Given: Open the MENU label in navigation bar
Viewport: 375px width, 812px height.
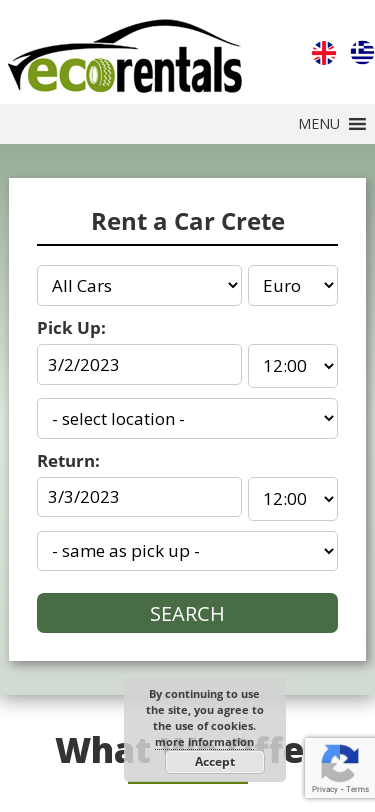Looking at the screenshot, I should pos(319,124).
